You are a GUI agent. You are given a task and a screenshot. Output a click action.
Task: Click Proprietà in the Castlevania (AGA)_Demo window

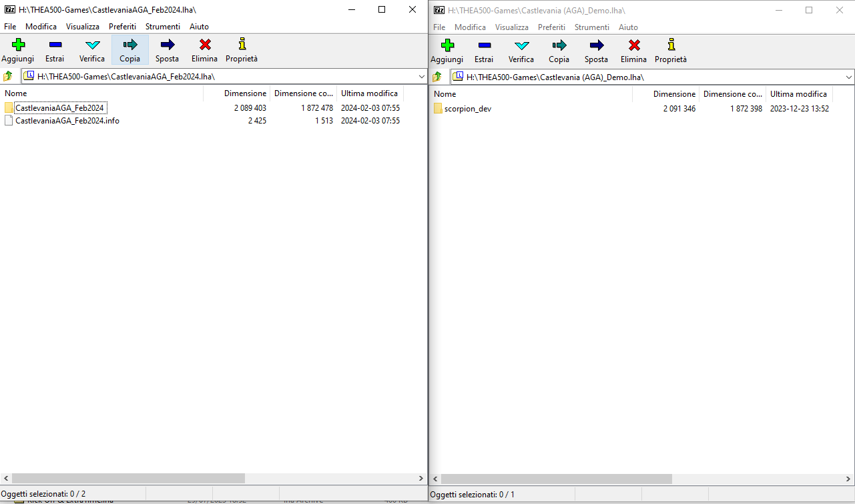tap(671, 51)
